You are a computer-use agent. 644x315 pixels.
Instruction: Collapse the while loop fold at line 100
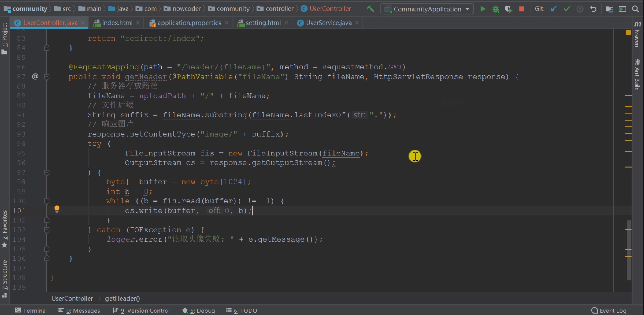click(x=47, y=201)
